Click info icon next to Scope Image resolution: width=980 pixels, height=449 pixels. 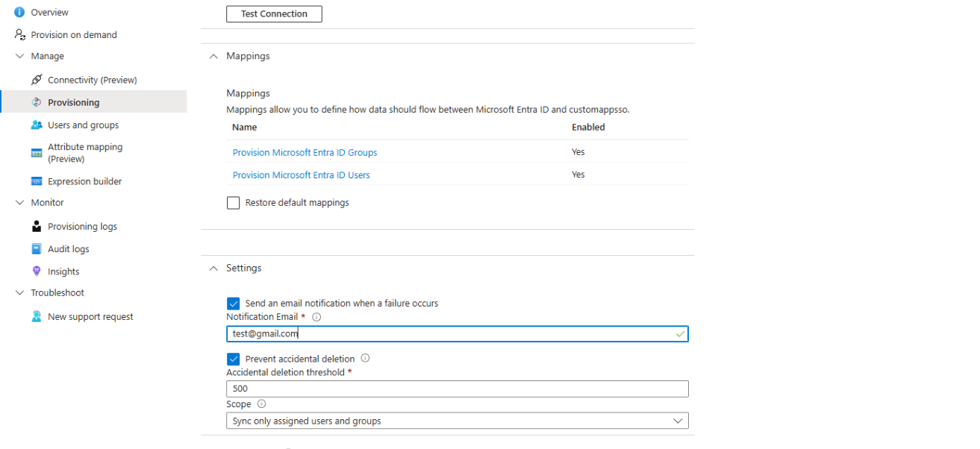[261, 404]
